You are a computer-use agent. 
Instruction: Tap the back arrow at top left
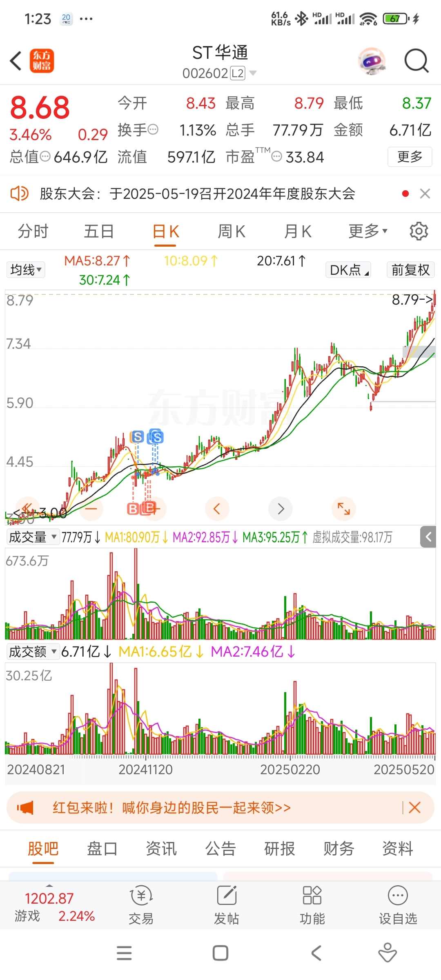coord(16,61)
